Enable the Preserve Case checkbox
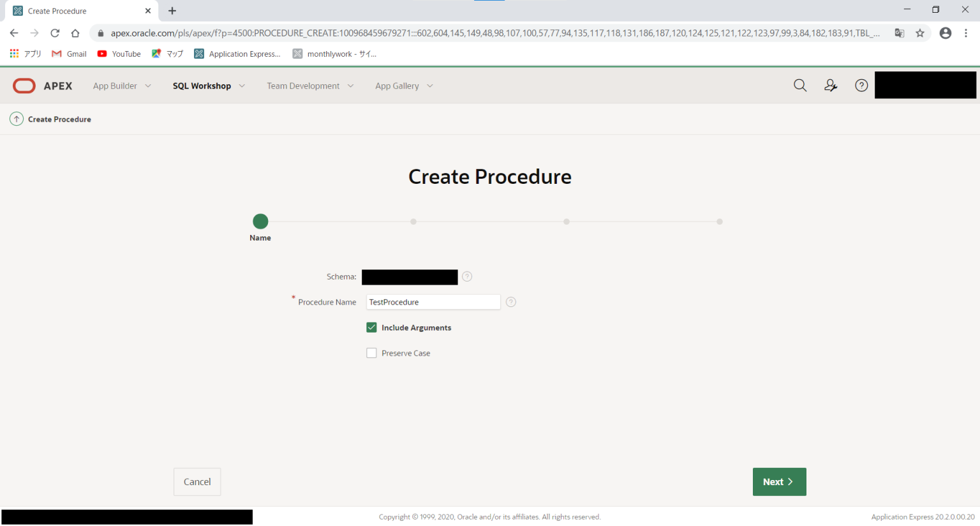Viewport: 980px width, 526px height. (371, 353)
